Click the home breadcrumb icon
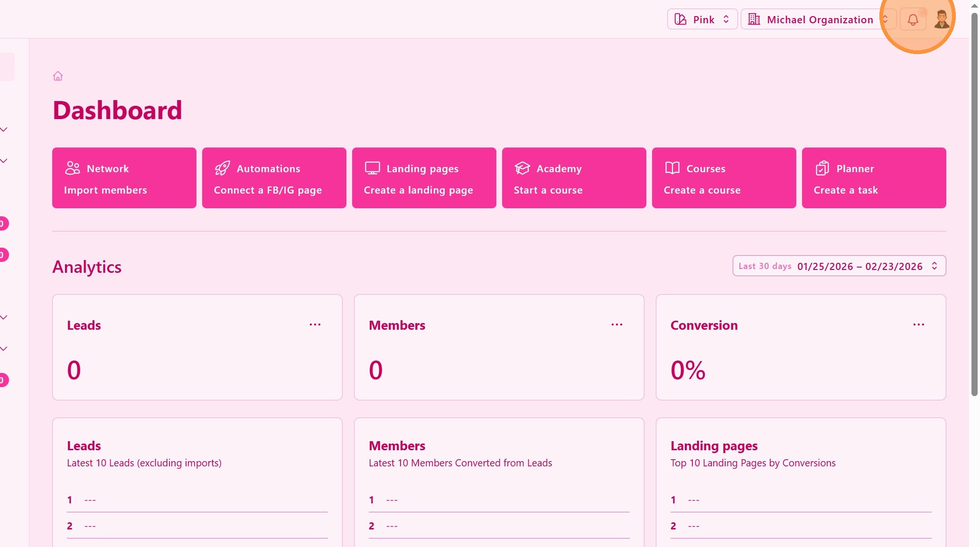Screen dimensions: 980x547 tap(58, 76)
